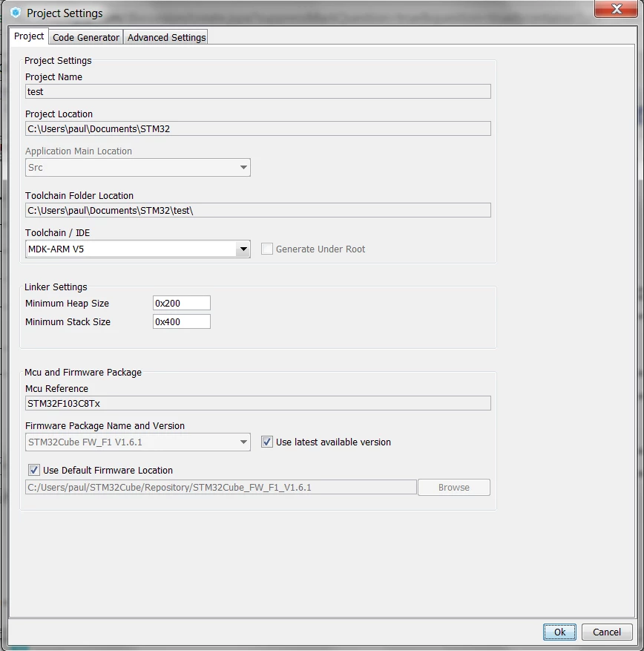Click the Project Location path field
The width and height of the screenshot is (644, 651).
tap(257, 128)
